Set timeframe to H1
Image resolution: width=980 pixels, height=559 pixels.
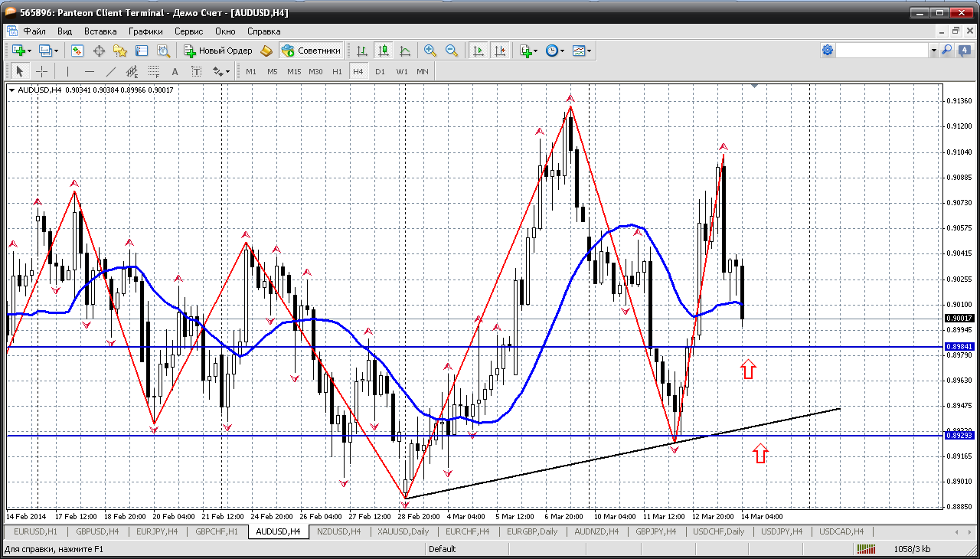tap(337, 71)
